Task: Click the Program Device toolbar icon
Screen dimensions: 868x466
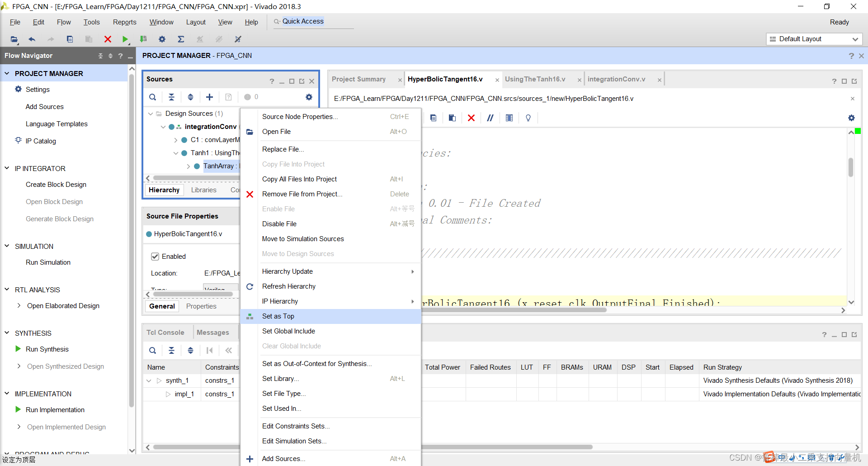Action: pos(143,39)
